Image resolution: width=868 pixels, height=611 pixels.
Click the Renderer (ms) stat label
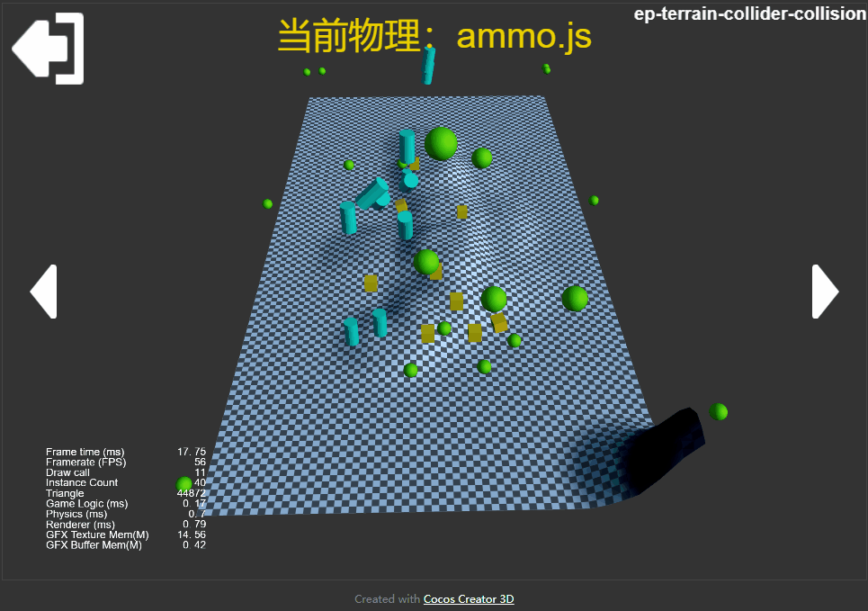pyautogui.click(x=80, y=525)
